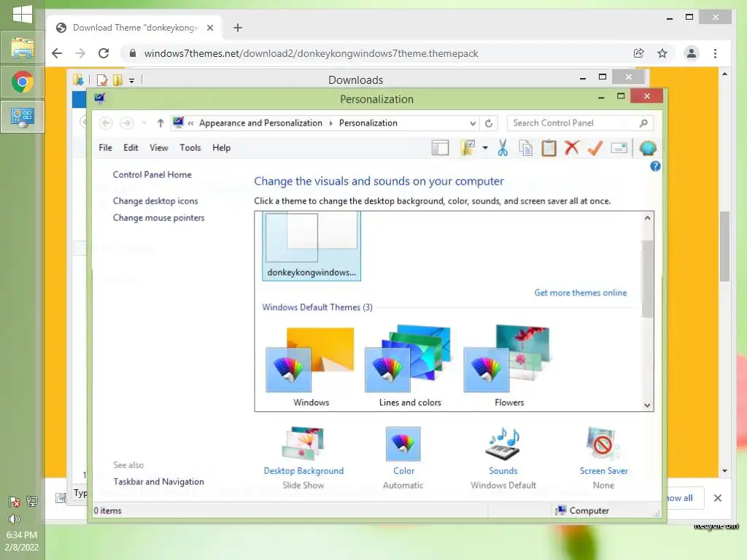Click the Back arrow in Personalization window
Screen dimensions: 747x560
click(x=106, y=123)
